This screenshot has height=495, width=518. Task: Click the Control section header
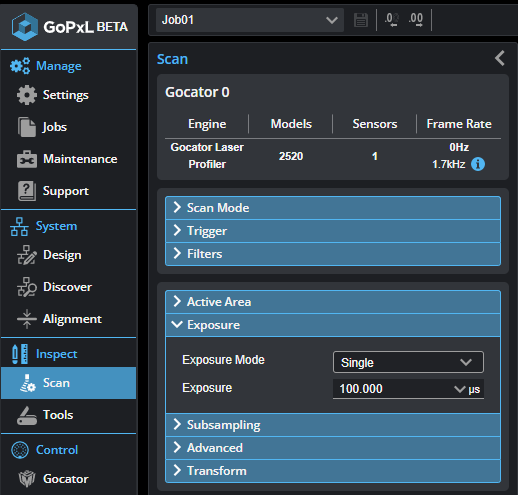(57, 450)
